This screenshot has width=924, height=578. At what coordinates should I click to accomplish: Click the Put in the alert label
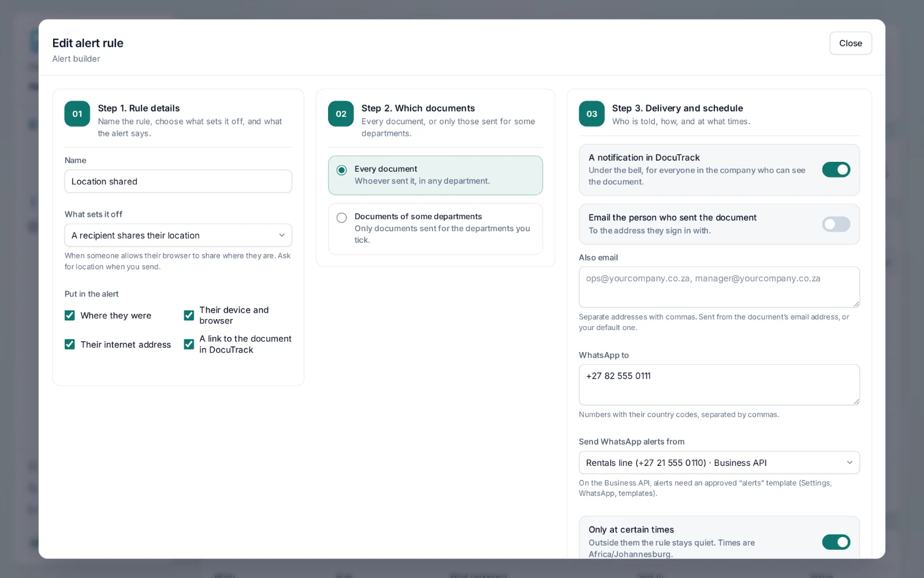click(91, 294)
